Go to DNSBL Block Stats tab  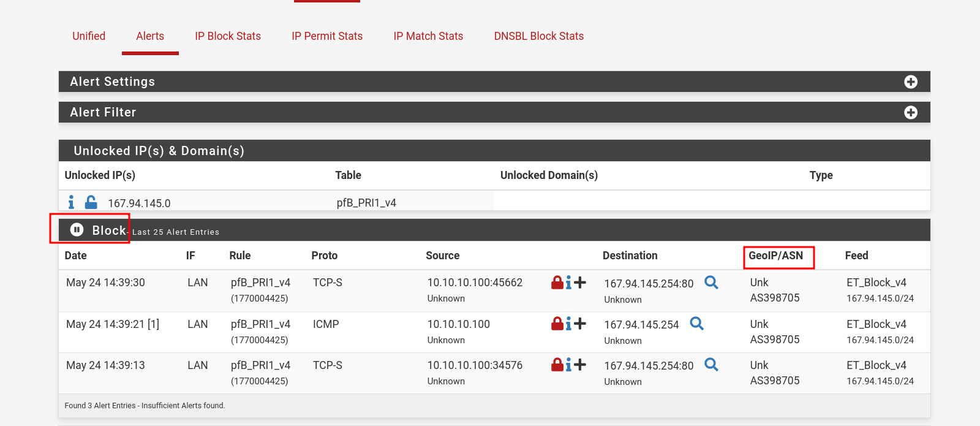point(538,36)
